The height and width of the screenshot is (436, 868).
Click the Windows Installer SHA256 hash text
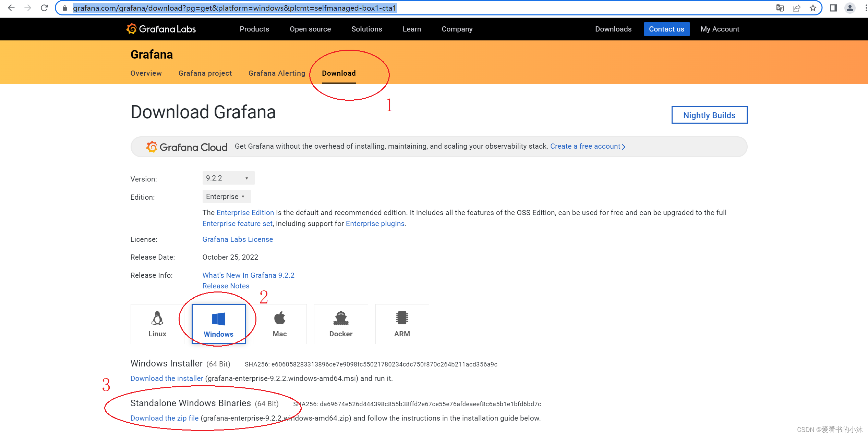[371, 364]
